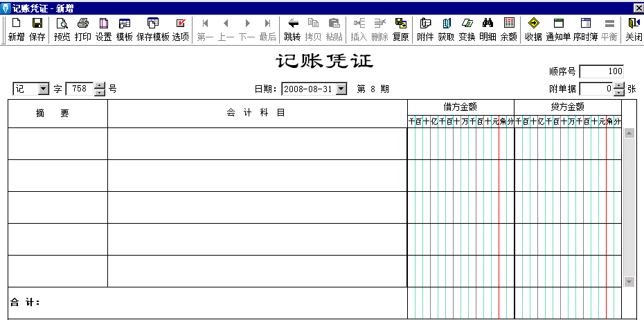Decrease the voucher number 758
Image resolution: width=644 pixels, height=320 pixels.
coord(100,92)
